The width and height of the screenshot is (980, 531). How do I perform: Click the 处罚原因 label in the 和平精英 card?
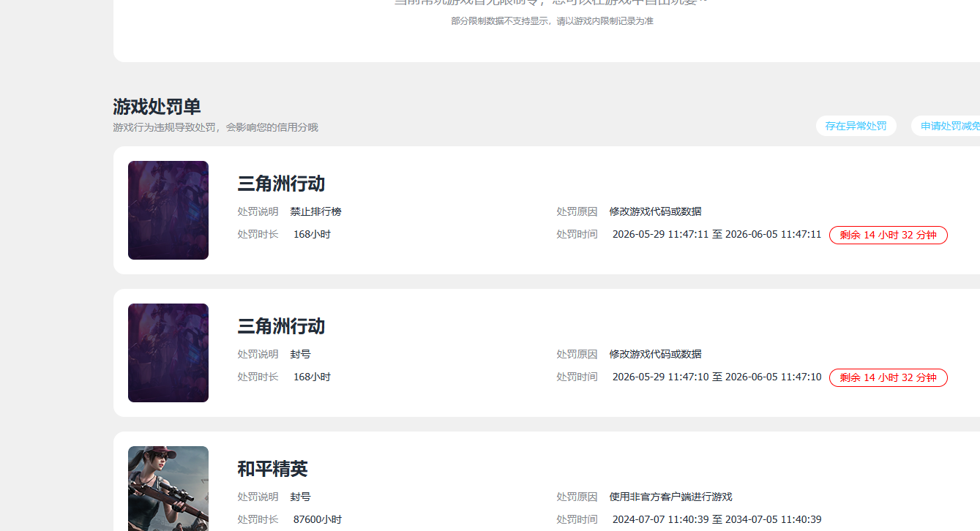click(577, 497)
